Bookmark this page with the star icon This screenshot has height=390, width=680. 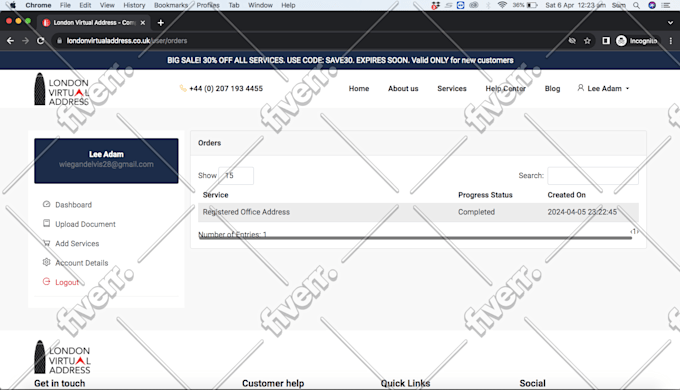[587, 41]
